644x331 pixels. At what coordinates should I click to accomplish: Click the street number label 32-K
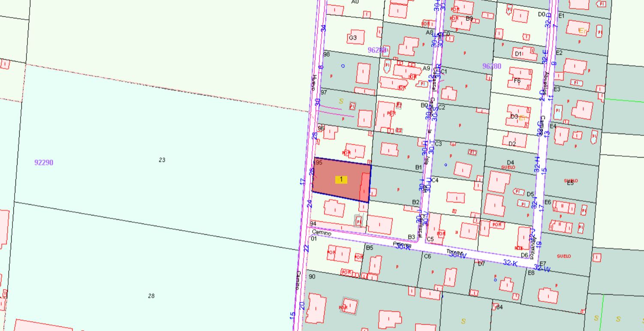(x=510, y=262)
